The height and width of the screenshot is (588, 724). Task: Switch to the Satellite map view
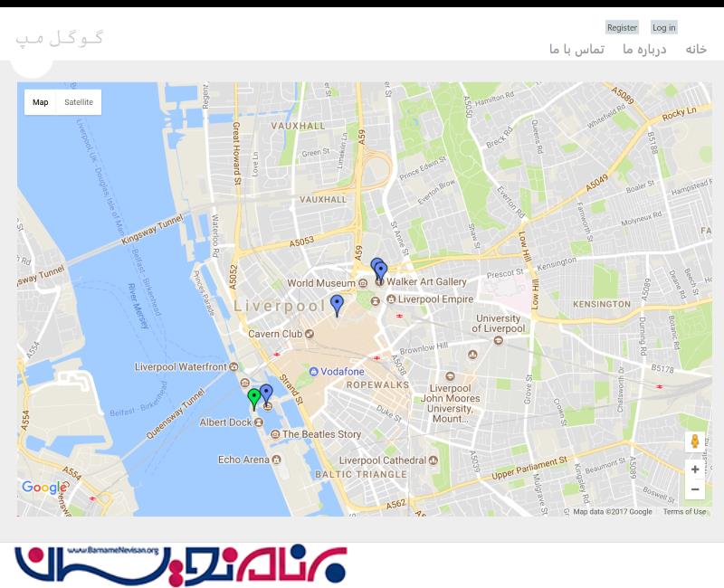click(x=79, y=102)
